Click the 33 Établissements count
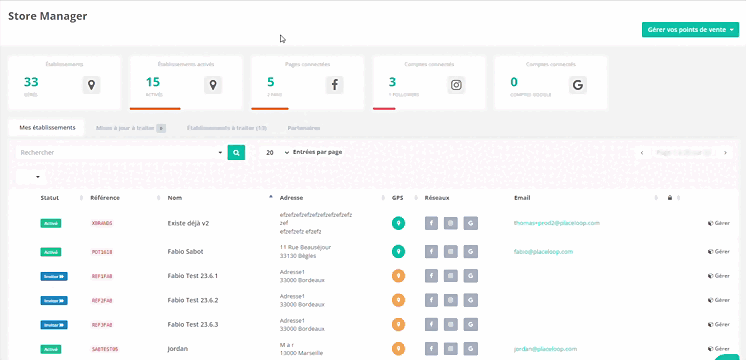746x360 pixels. [31, 82]
